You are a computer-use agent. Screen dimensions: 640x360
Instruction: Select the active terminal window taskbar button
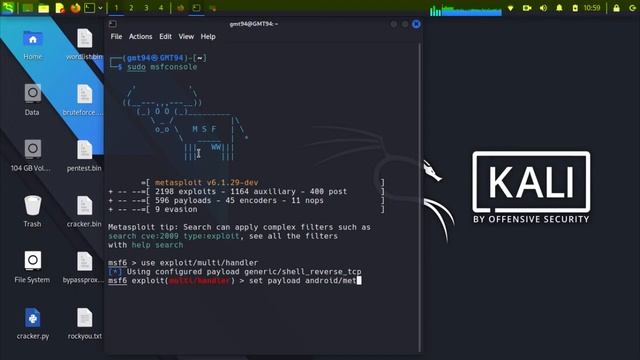coord(196,8)
